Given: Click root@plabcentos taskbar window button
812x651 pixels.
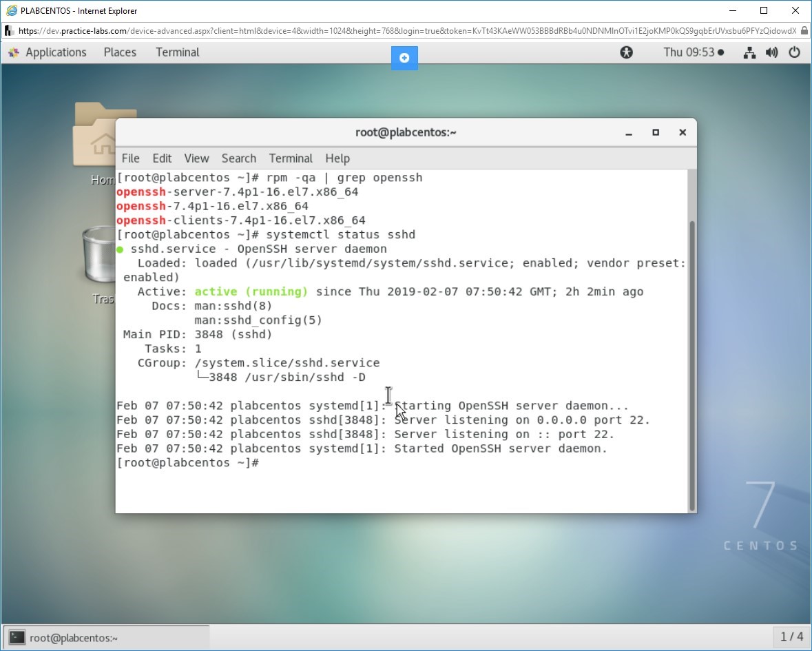Looking at the screenshot, I should [x=107, y=637].
